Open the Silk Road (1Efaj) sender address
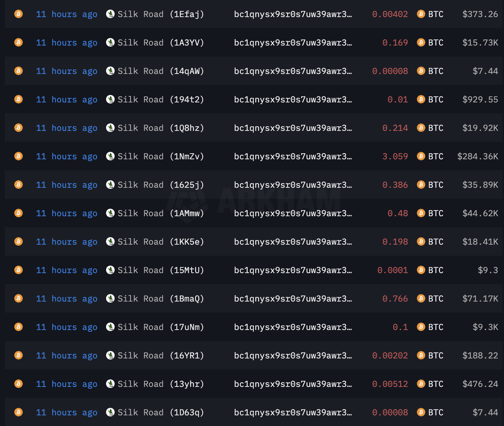 161,14
